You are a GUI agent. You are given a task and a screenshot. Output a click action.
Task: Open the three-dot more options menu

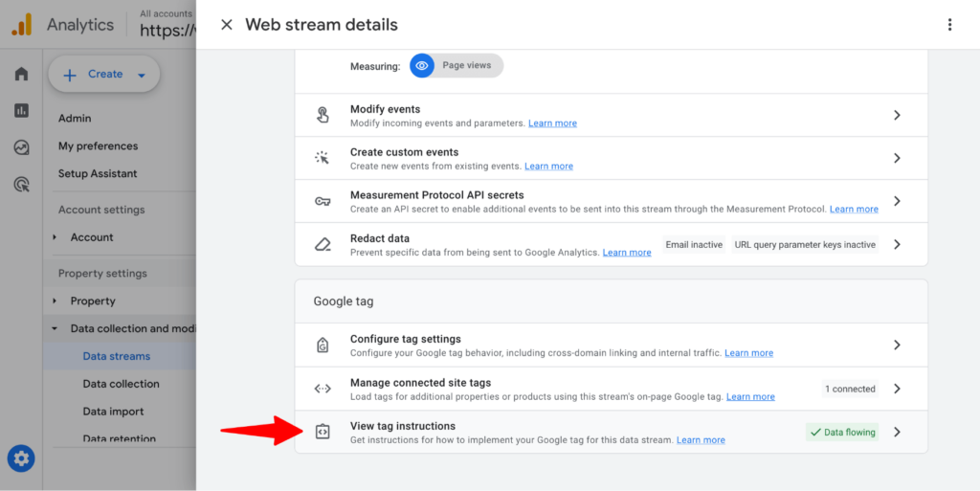[x=949, y=25]
